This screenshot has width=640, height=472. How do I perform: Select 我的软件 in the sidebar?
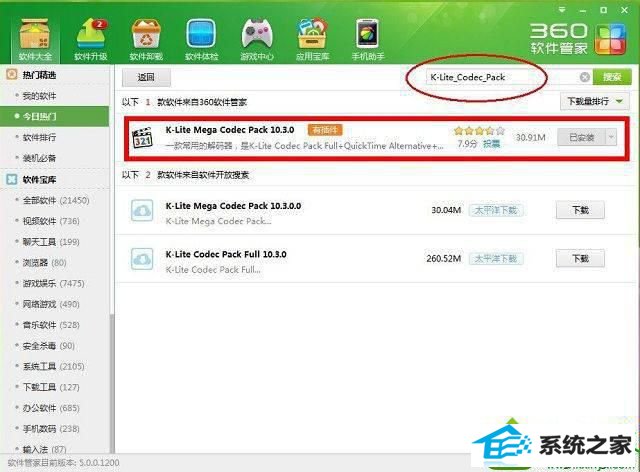coord(39,96)
